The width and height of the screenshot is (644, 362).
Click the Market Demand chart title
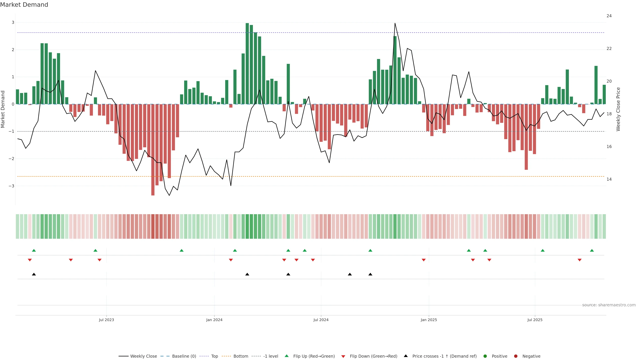pyautogui.click(x=24, y=5)
